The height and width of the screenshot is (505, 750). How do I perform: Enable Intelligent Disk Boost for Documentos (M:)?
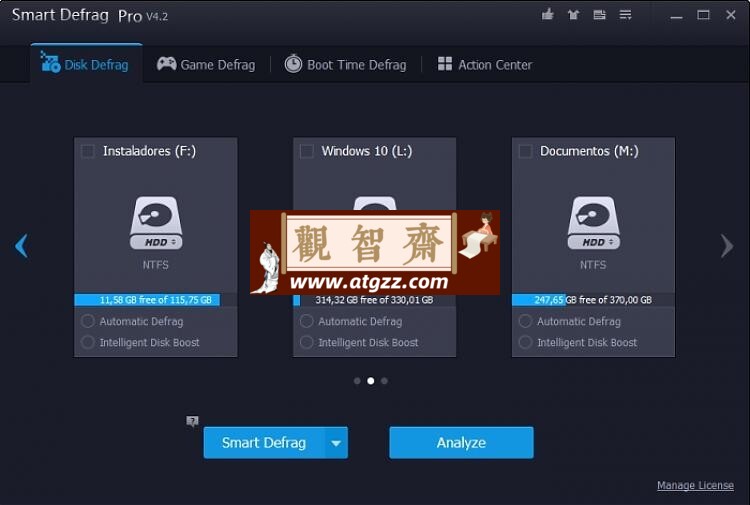(525, 342)
